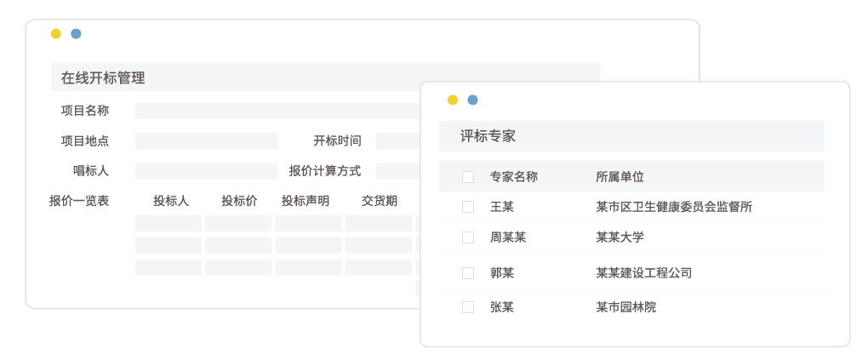This screenshot has height=360, width=868.
Task: Select the 唱标人 input box
Action: pyautogui.click(x=206, y=171)
